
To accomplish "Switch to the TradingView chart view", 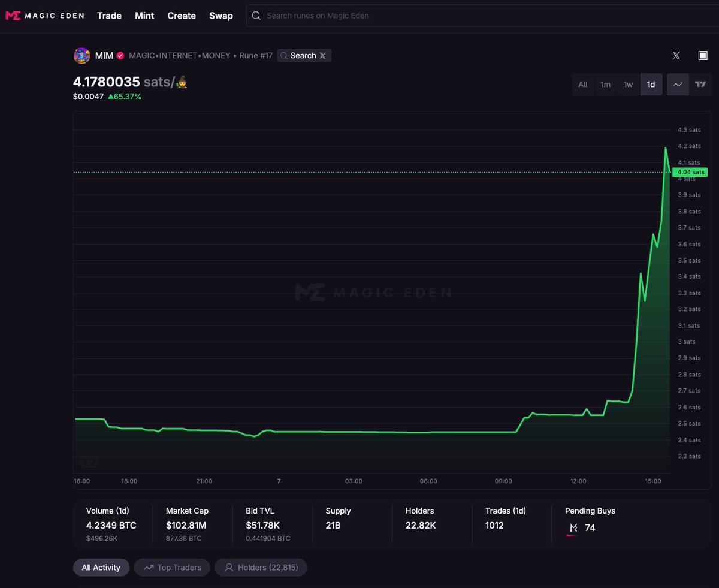I will [x=700, y=85].
